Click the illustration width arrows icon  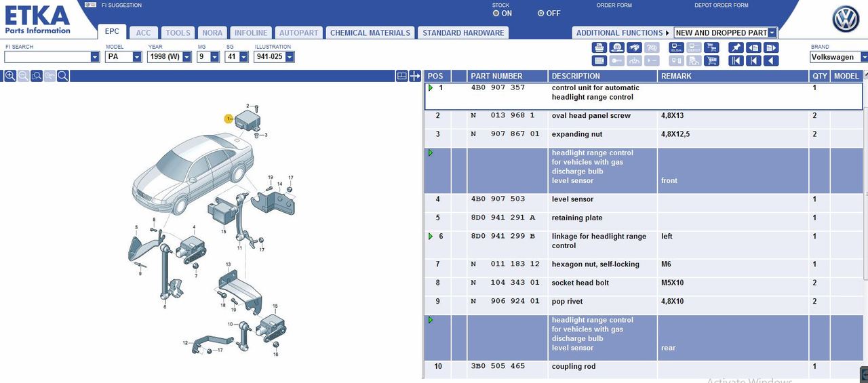pos(415,76)
